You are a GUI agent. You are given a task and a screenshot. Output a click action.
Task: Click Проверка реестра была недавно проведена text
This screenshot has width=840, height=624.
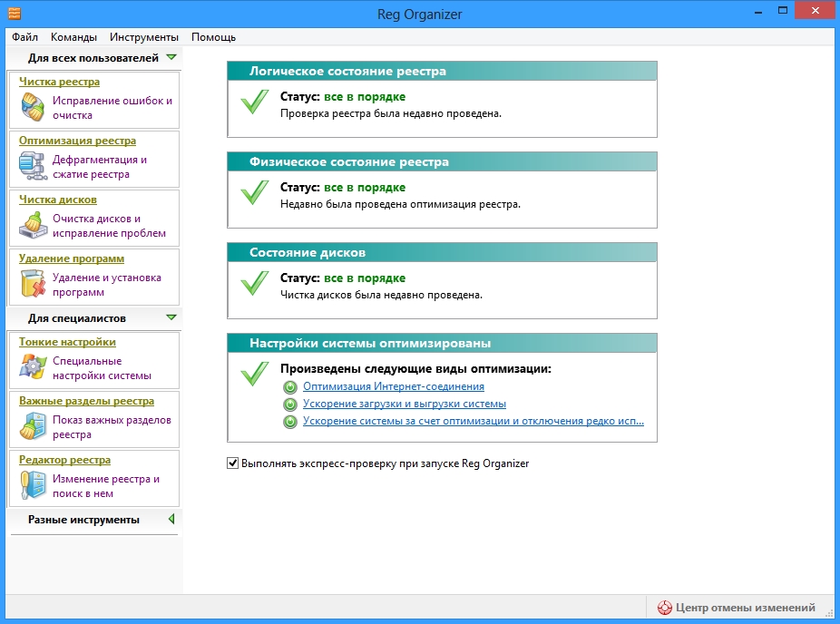391,113
